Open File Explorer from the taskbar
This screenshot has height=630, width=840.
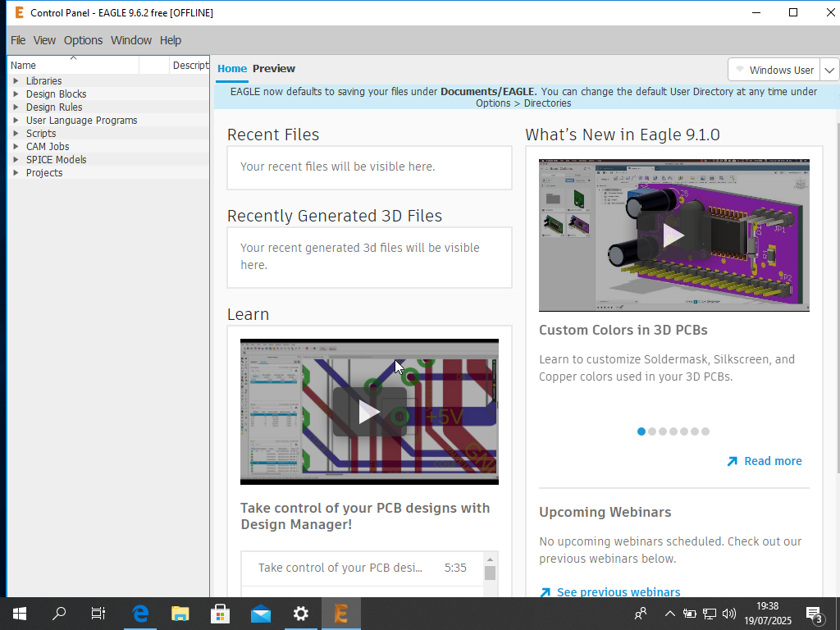pos(180,614)
